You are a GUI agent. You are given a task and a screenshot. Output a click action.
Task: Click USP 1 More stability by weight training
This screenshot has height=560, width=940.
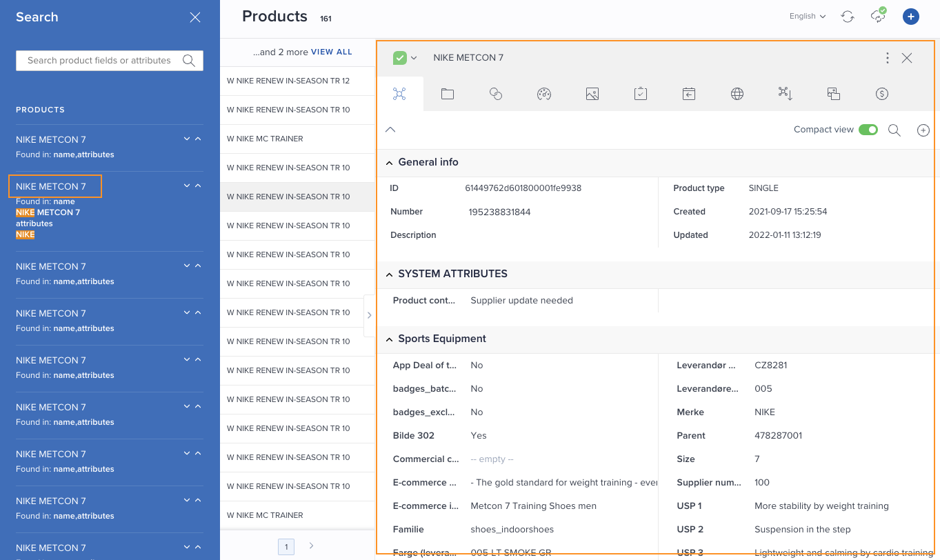(x=822, y=506)
